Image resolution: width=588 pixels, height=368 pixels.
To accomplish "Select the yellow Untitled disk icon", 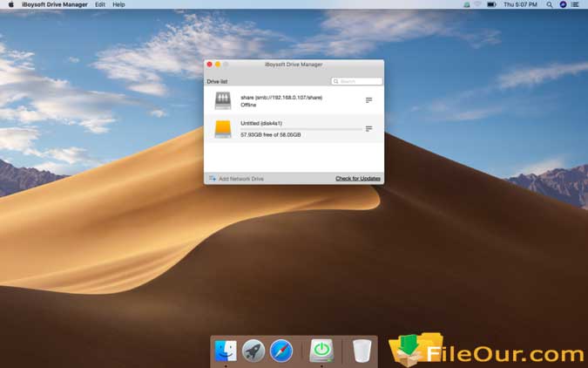I will [223, 129].
